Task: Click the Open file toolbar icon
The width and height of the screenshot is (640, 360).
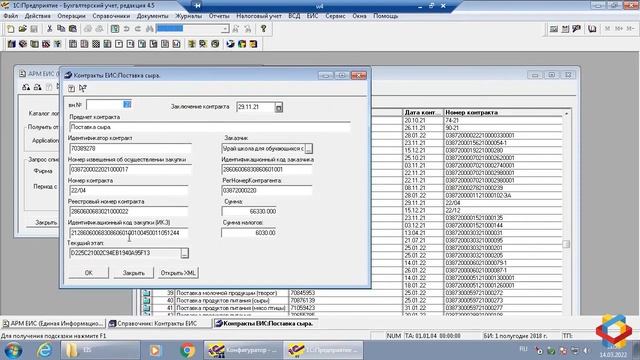Action: (22, 29)
